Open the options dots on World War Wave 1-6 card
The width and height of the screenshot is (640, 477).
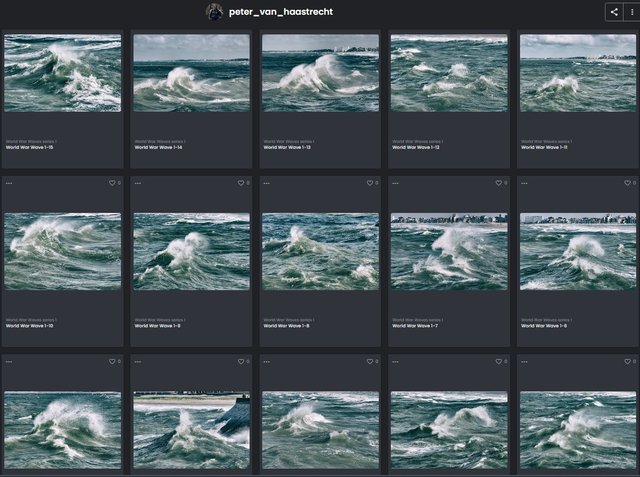(x=524, y=183)
